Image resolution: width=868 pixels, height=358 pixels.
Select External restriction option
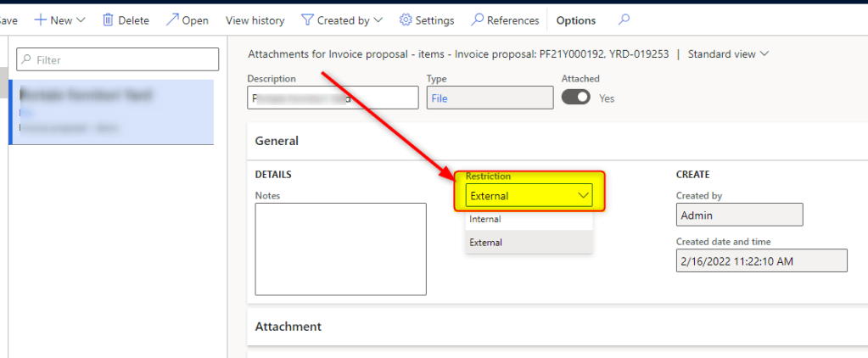[486, 242]
